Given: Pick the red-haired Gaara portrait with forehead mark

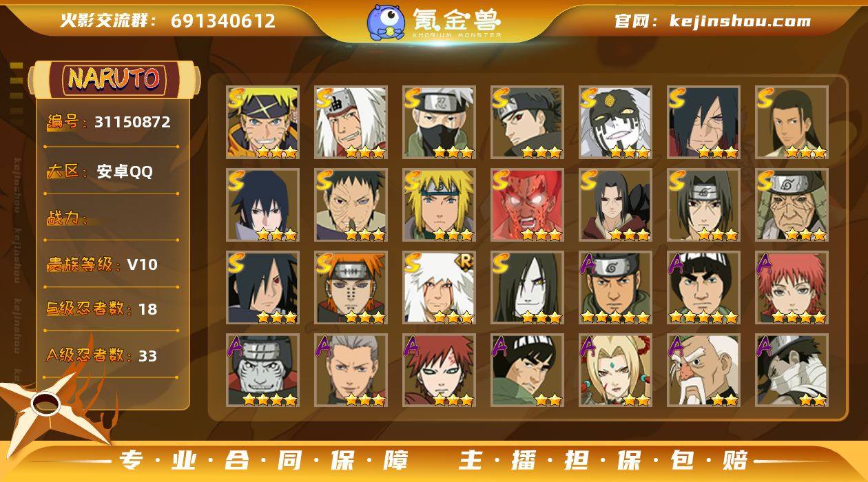Looking at the screenshot, I should pos(439,370).
